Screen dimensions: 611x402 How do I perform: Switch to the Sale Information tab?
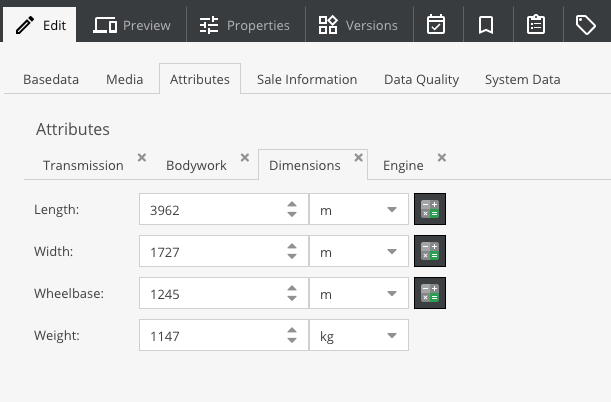307,79
